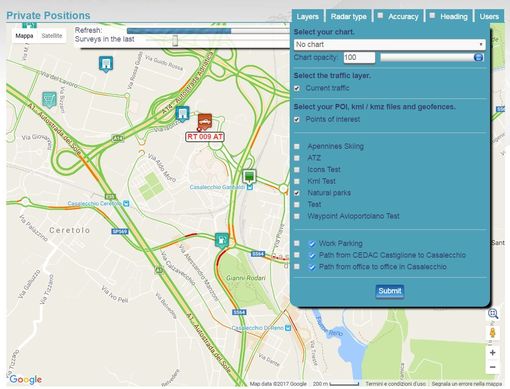The height and width of the screenshot is (389, 510).
Task: Open the Layers tab
Action: tap(307, 17)
